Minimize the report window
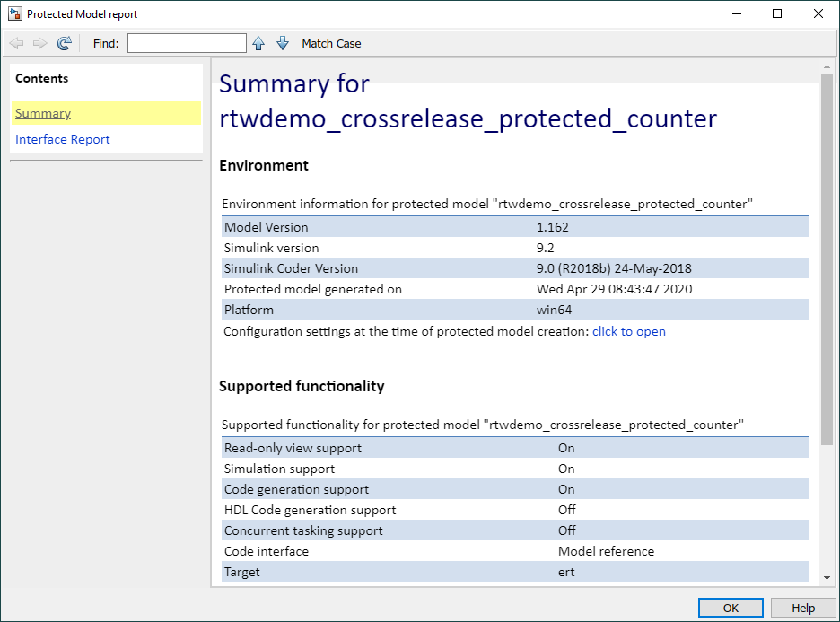 click(x=737, y=14)
